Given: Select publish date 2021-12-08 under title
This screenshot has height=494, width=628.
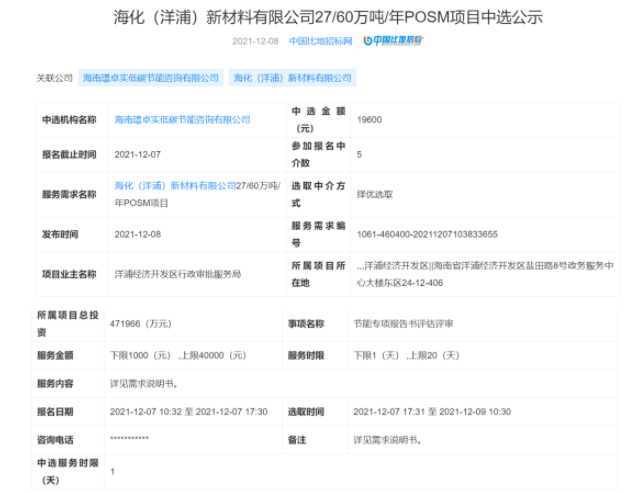Looking at the screenshot, I should pyautogui.click(x=255, y=41).
